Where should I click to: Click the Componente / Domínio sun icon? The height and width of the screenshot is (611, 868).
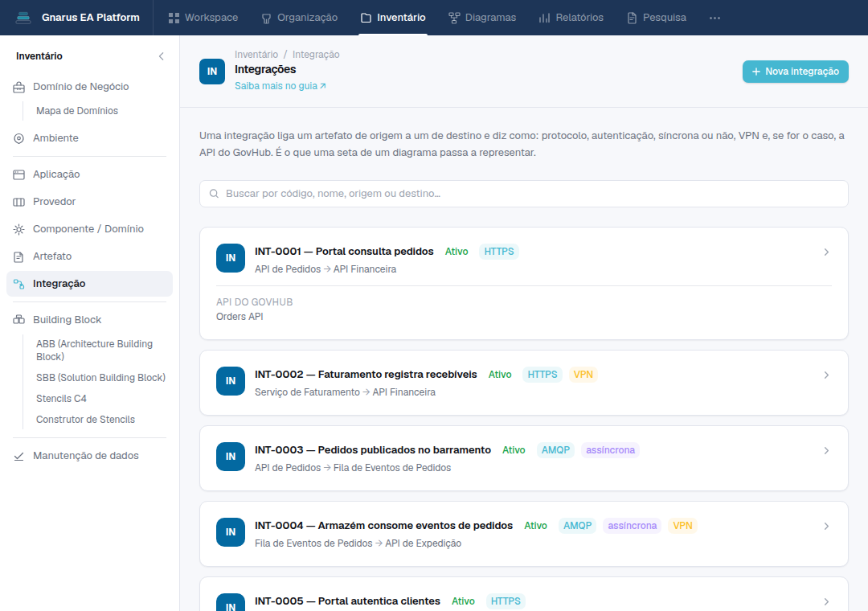tap(18, 229)
